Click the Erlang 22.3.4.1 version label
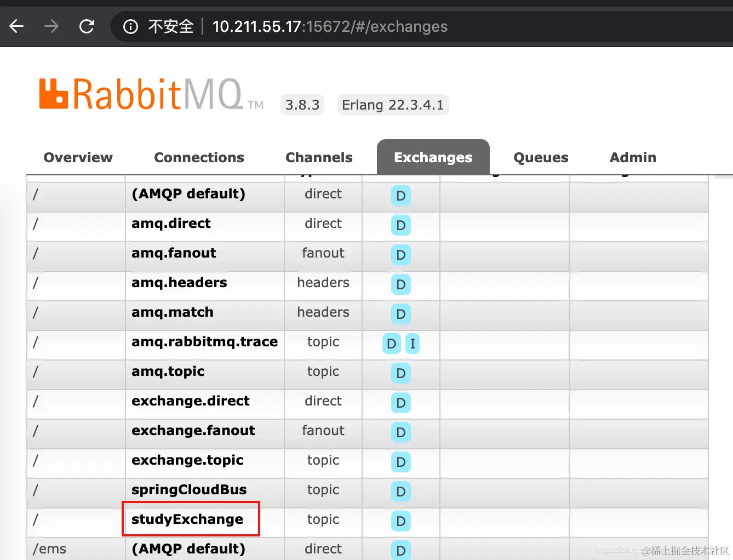This screenshot has height=560, width=733. [393, 105]
